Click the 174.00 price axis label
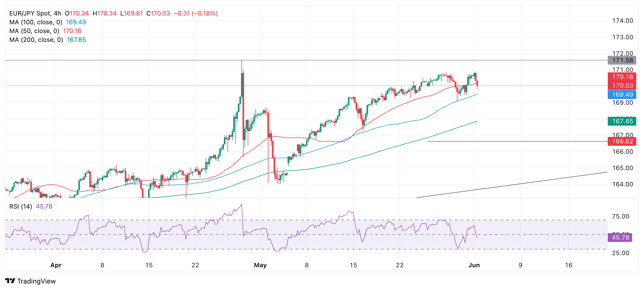 (x=622, y=21)
